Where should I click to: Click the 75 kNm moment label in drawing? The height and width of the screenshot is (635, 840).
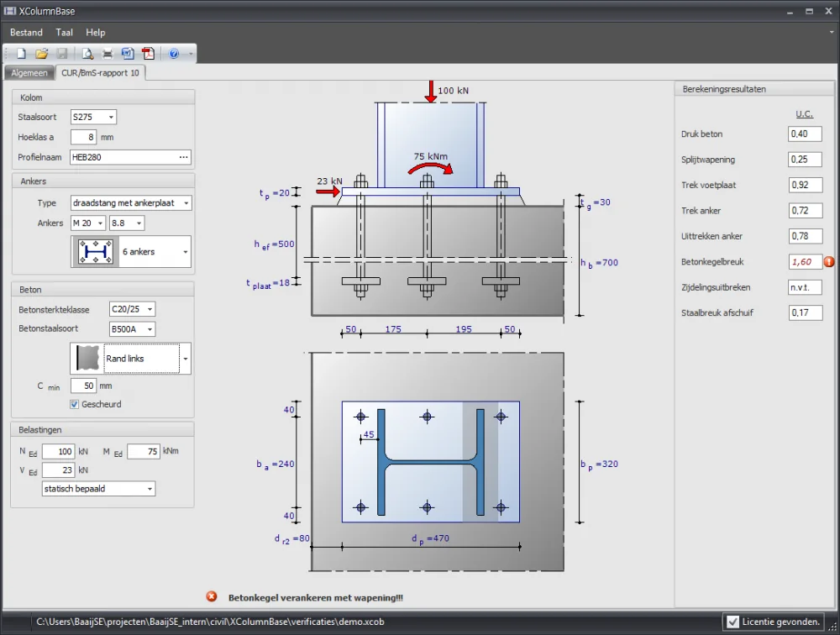click(x=431, y=156)
